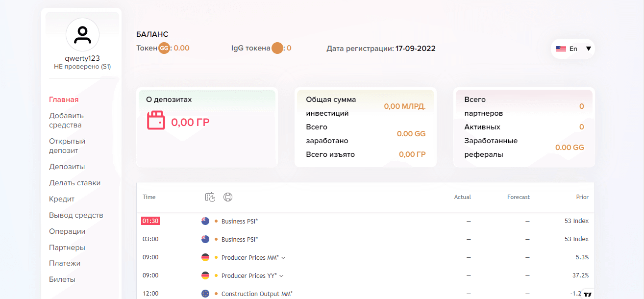Click the highlighted 01:30 time marker
The height and width of the screenshot is (299, 644).
coord(150,221)
